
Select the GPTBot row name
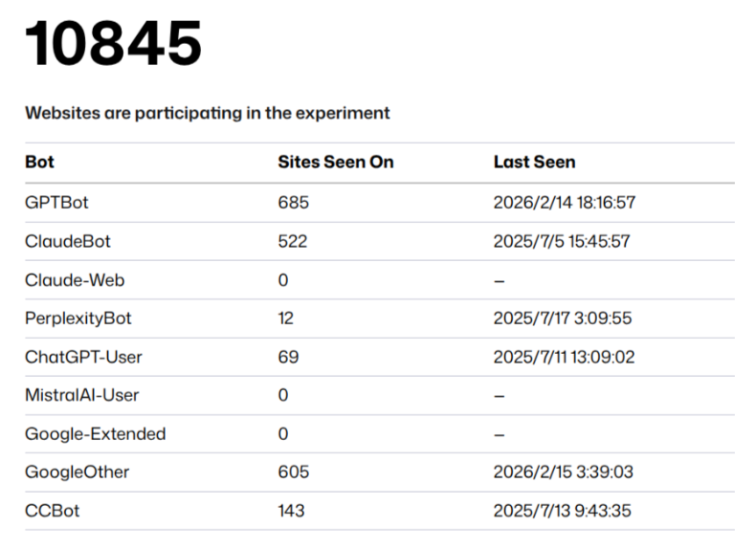coord(56,203)
